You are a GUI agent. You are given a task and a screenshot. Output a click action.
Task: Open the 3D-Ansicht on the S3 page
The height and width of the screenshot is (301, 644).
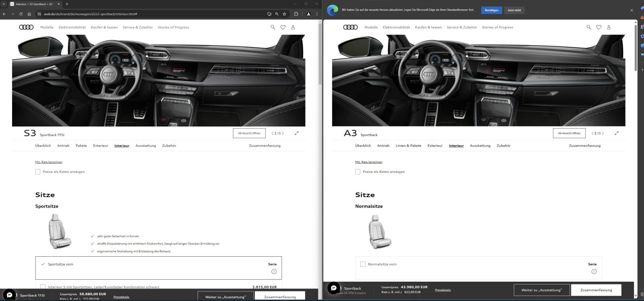coord(249,133)
